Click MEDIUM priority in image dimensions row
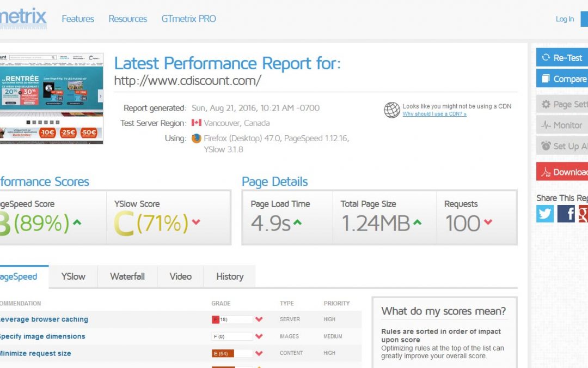 (x=333, y=336)
